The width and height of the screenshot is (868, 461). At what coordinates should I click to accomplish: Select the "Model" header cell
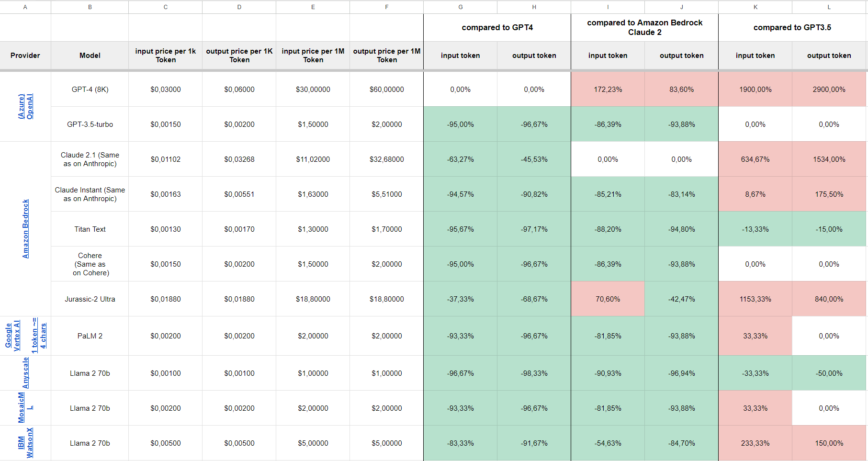(x=90, y=56)
